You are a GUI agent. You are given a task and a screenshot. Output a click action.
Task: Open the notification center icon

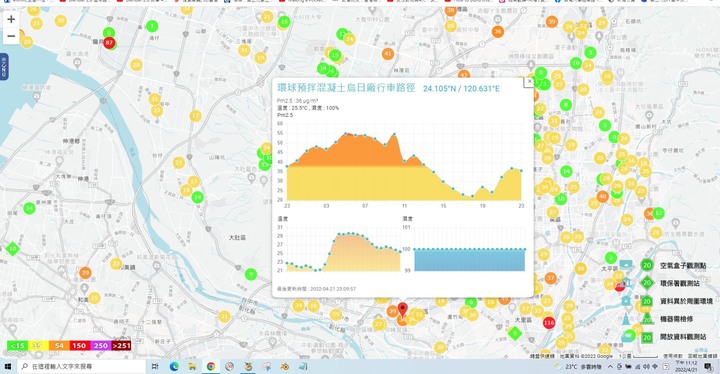point(709,367)
